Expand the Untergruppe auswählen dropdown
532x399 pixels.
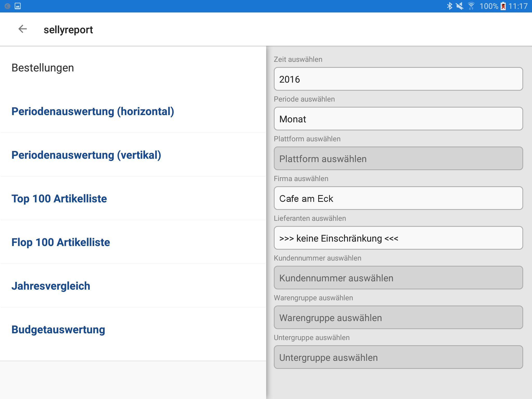pos(398,357)
